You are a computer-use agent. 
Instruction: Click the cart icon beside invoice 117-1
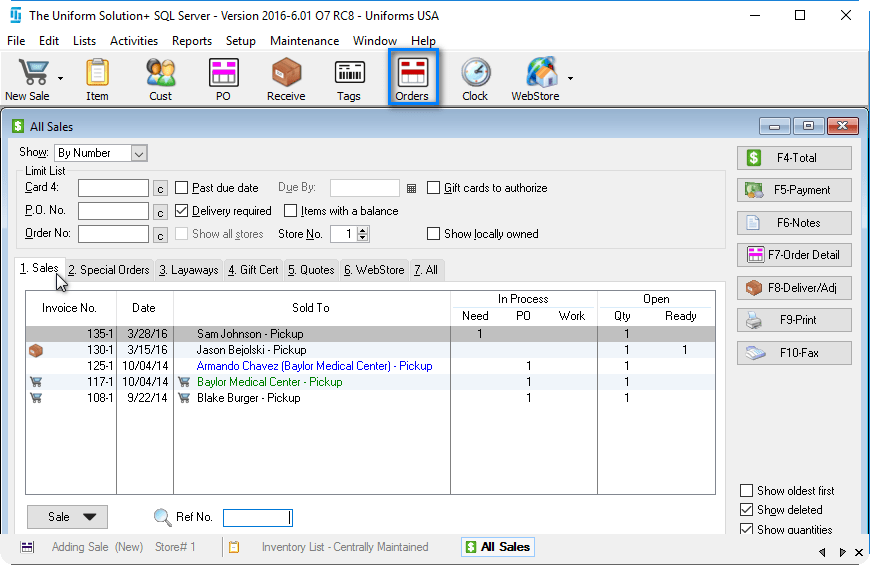point(36,382)
